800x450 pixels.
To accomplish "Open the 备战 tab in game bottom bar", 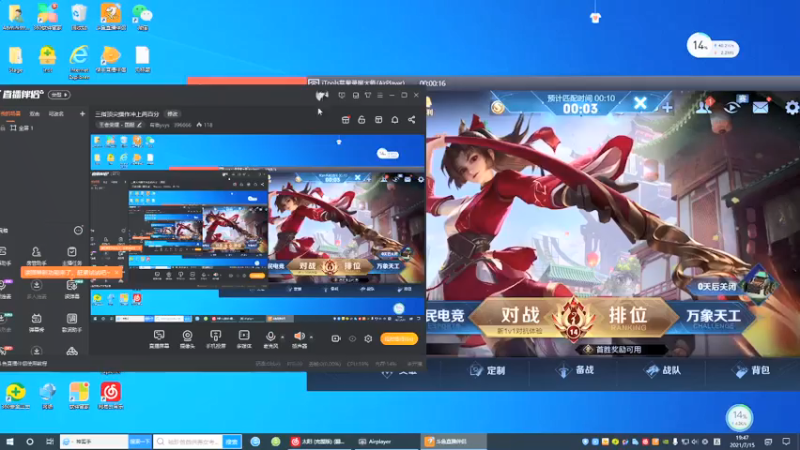I will point(576,370).
